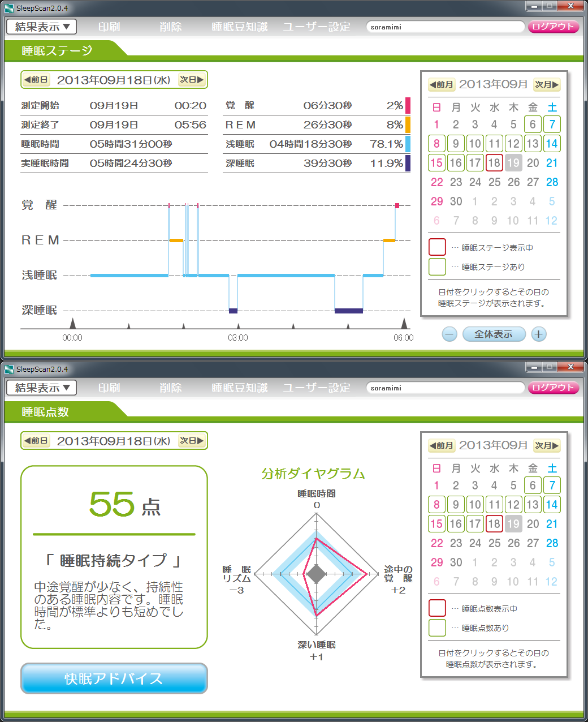
Task: Zoom in the sleep graph with plus icon
Action: point(538,334)
